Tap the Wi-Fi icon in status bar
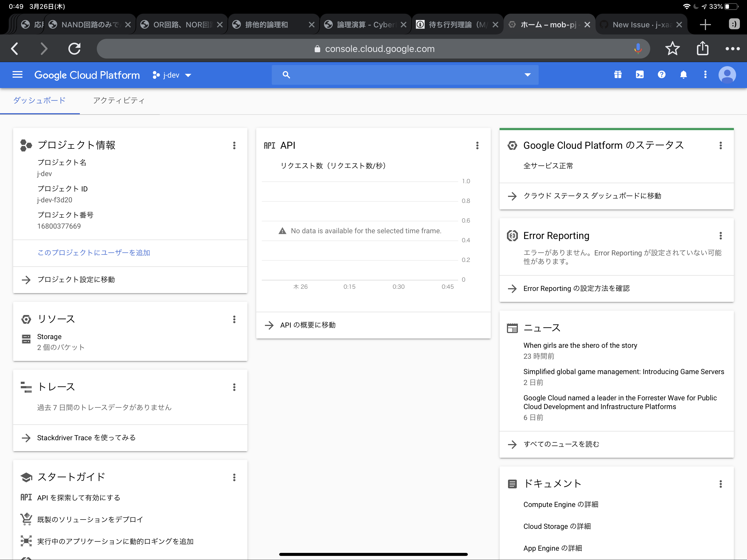 (x=686, y=6)
